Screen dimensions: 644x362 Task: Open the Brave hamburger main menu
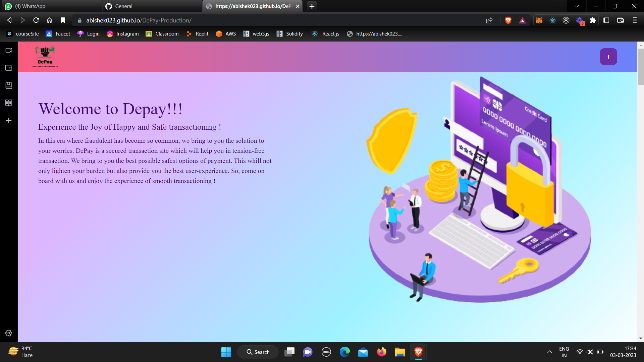pos(635,20)
